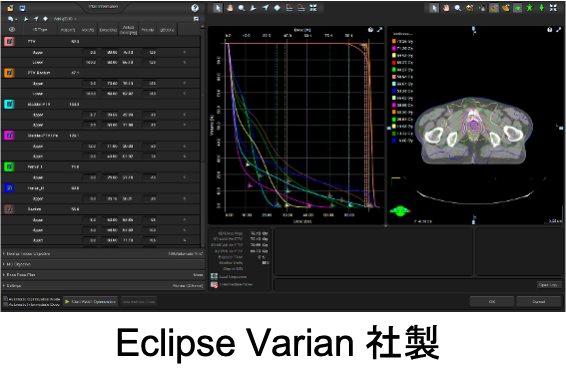Click the small icon right of Add gEUD row
Screen dimensions: 566x389
click(x=196, y=19)
